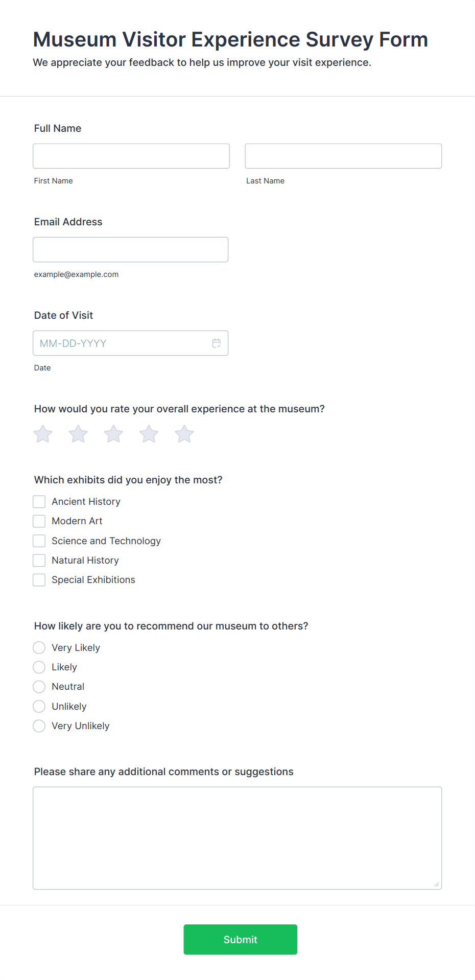
Task: Click the First Name input field
Action: [x=131, y=156]
